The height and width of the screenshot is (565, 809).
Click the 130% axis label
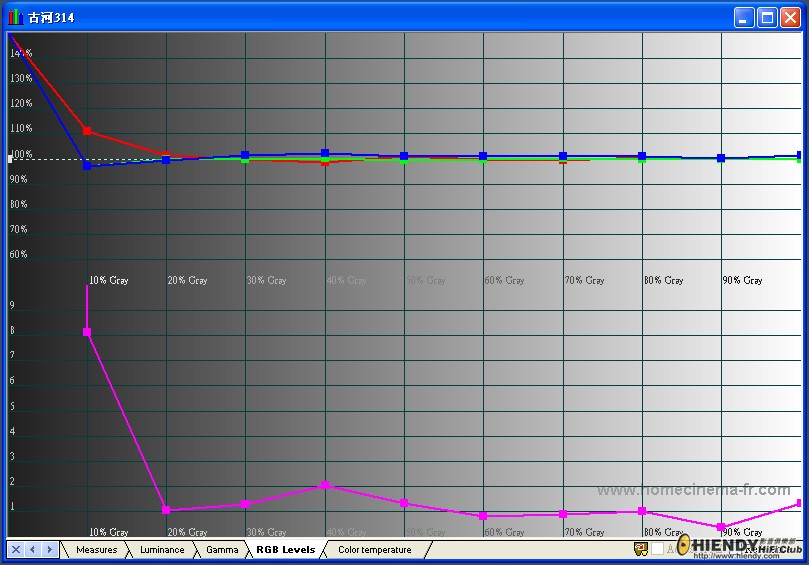point(21,78)
